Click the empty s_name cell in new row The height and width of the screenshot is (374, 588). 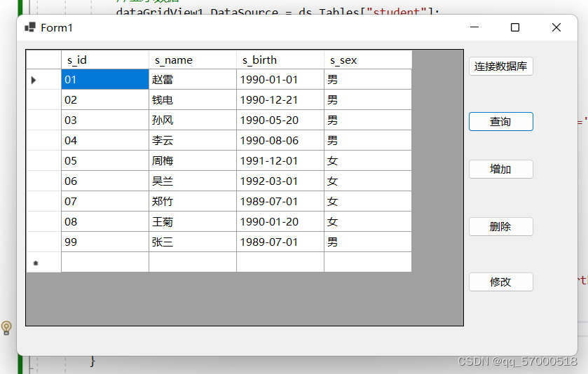[x=193, y=262]
